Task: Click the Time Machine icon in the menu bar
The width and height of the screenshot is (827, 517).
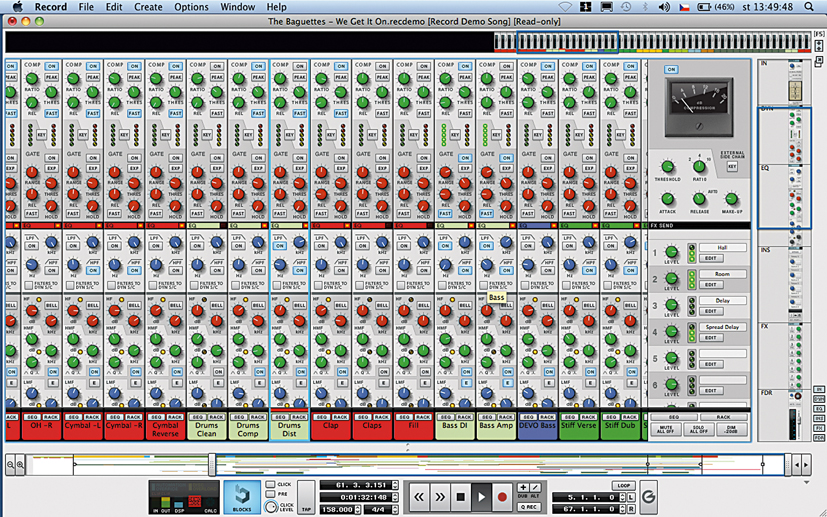Action: [626, 7]
